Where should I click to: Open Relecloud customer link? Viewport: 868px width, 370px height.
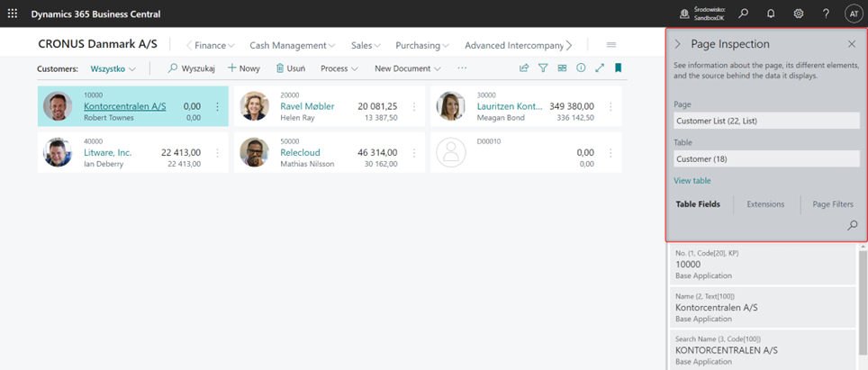[300, 152]
